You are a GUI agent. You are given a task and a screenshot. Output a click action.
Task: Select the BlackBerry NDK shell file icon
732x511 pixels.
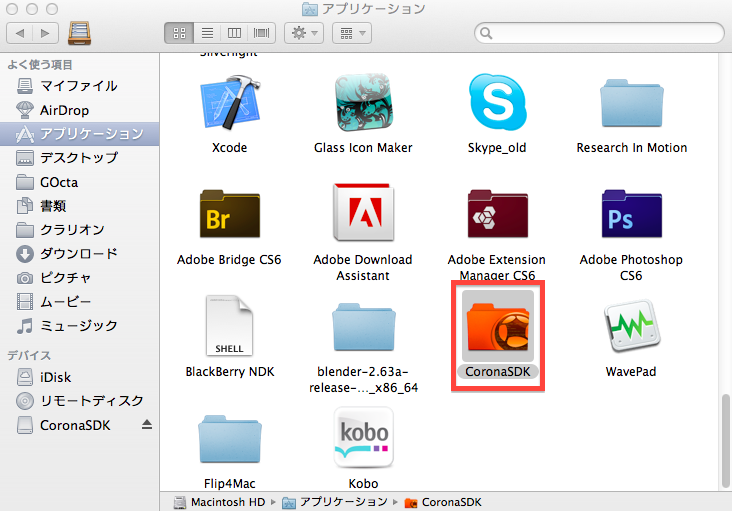pyautogui.click(x=230, y=325)
